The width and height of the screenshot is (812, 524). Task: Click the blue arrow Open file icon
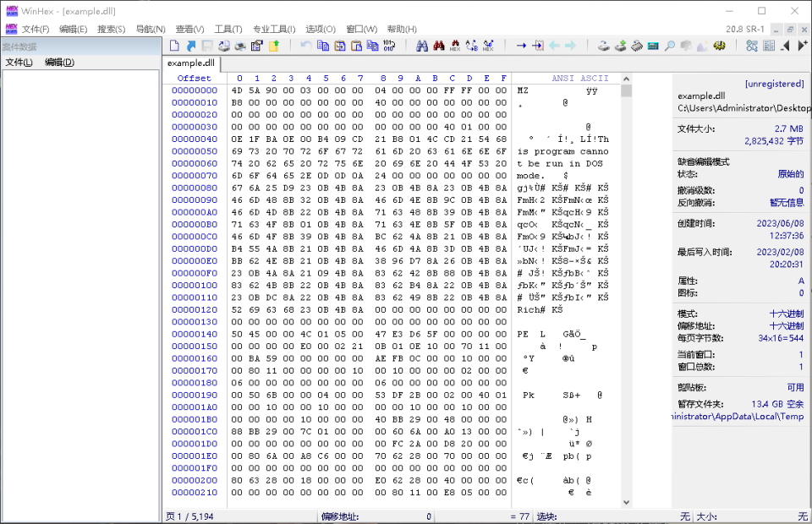click(x=191, y=46)
